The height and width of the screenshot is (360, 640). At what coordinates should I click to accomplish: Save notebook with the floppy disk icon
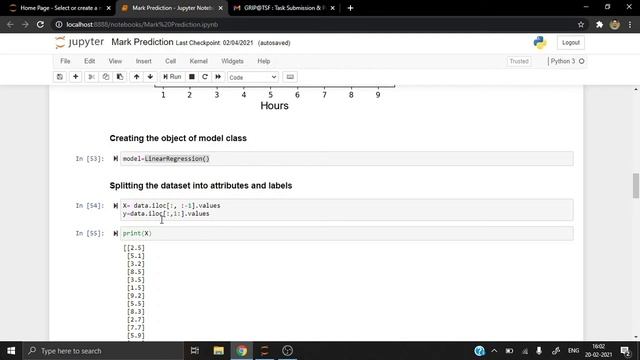click(60, 77)
